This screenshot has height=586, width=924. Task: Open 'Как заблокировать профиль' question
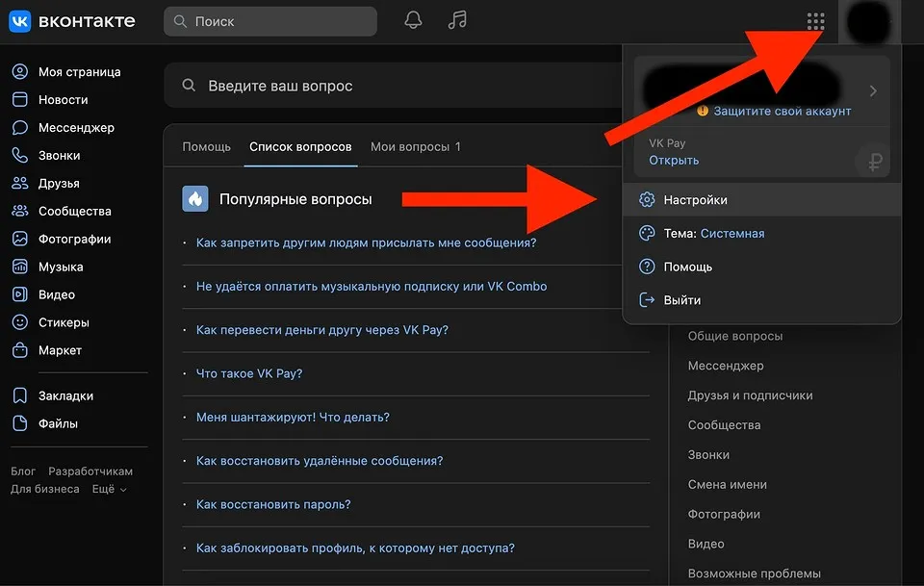(355, 548)
